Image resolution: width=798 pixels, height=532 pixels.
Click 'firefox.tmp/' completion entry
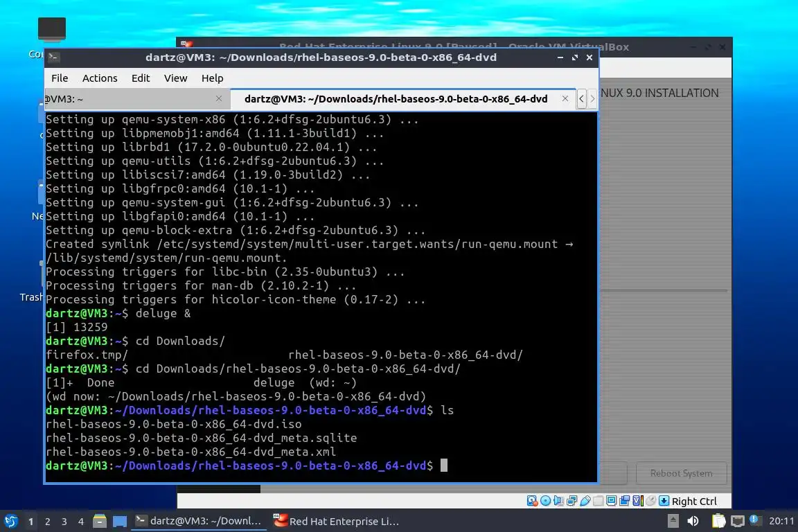pos(87,355)
